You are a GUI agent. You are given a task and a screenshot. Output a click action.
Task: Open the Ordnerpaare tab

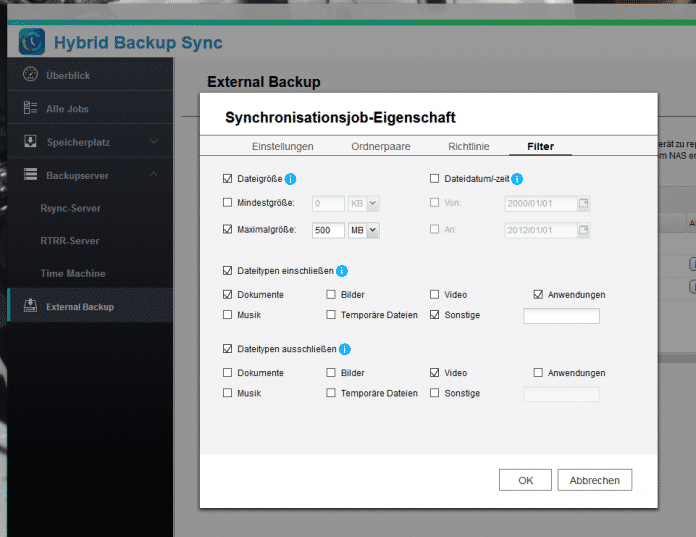[x=380, y=146]
